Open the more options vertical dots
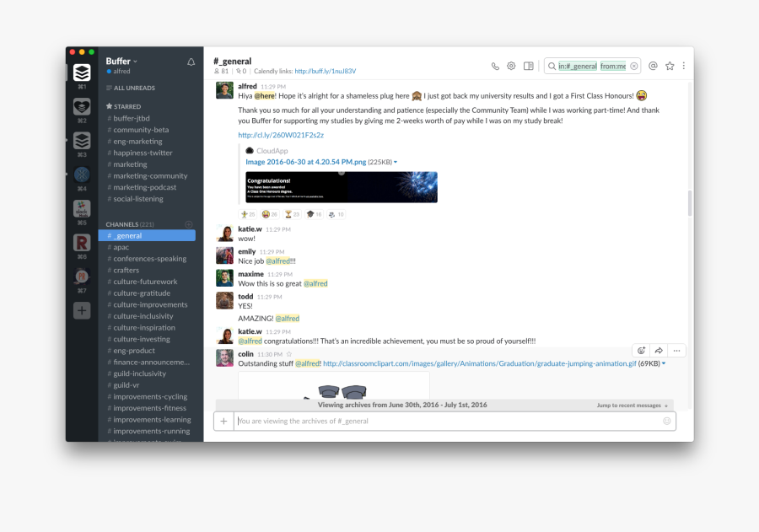 coord(683,66)
